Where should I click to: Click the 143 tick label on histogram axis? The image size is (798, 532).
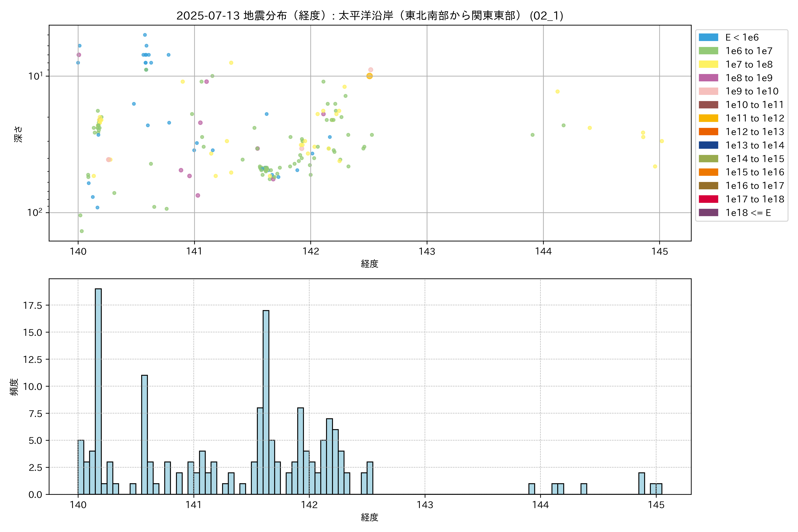coord(425,505)
